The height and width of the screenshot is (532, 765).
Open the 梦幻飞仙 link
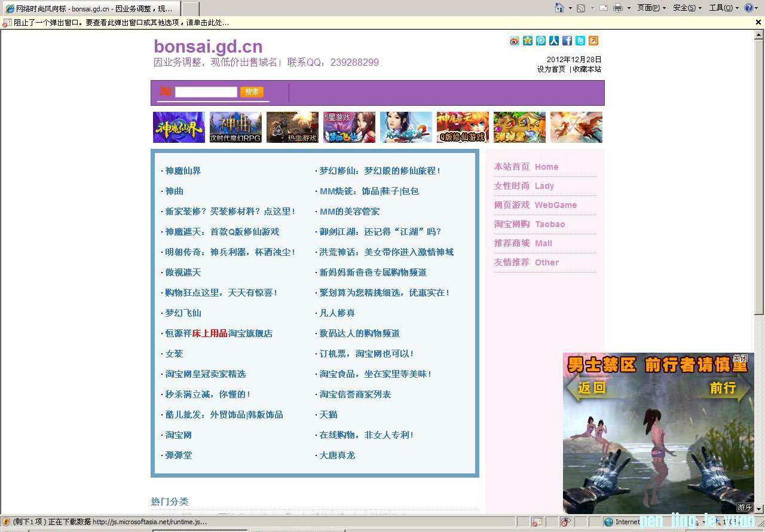pyautogui.click(x=183, y=313)
